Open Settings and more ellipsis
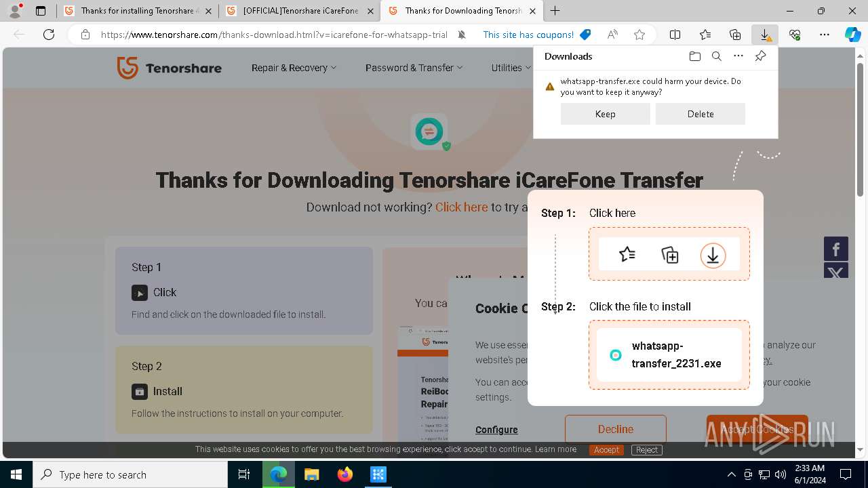 pyautogui.click(x=825, y=35)
